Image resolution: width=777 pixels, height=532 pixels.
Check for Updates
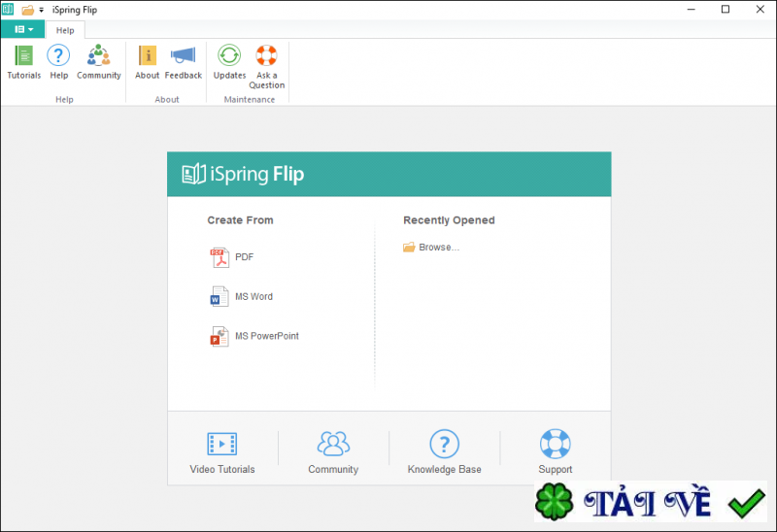tap(229, 62)
